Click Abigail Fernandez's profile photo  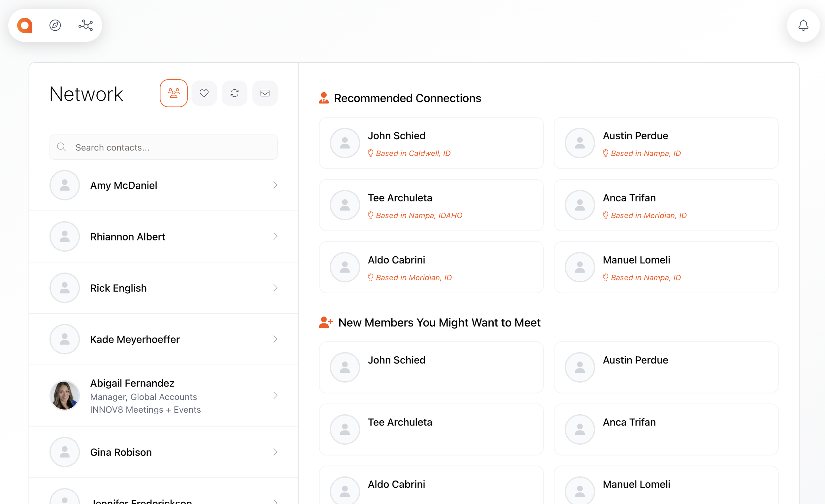point(65,395)
